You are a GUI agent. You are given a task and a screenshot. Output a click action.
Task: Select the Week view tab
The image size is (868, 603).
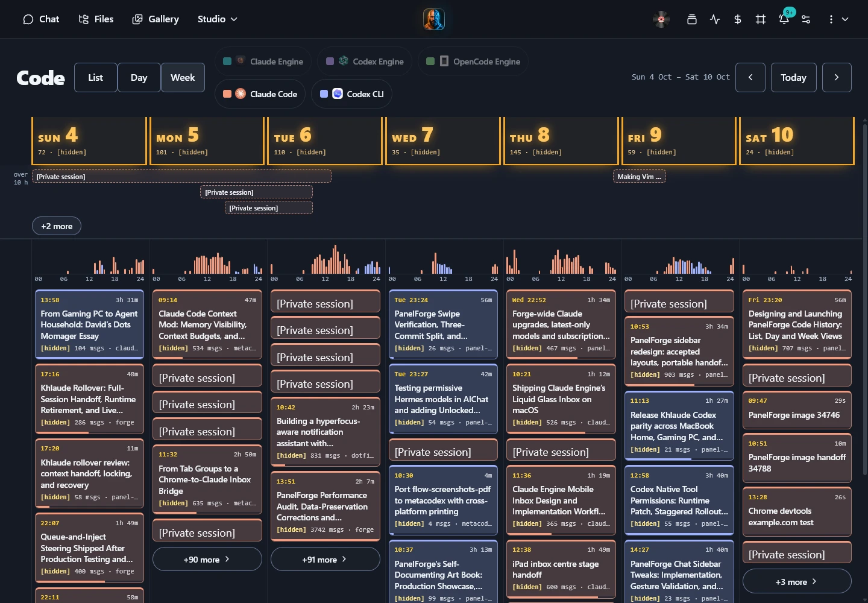[x=183, y=77]
